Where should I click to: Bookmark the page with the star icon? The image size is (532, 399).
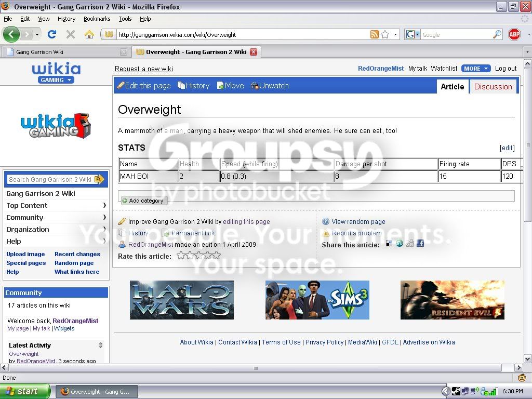click(x=385, y=34)
